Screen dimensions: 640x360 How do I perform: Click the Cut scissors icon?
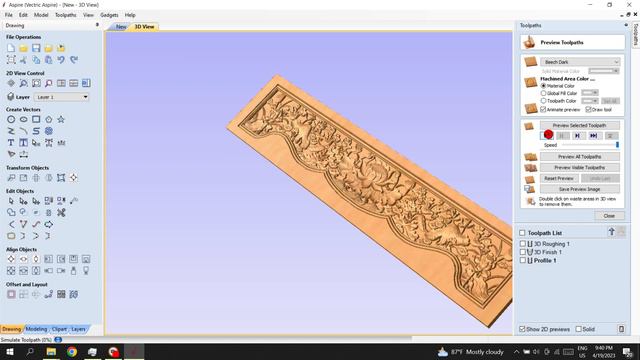[23, 60]
